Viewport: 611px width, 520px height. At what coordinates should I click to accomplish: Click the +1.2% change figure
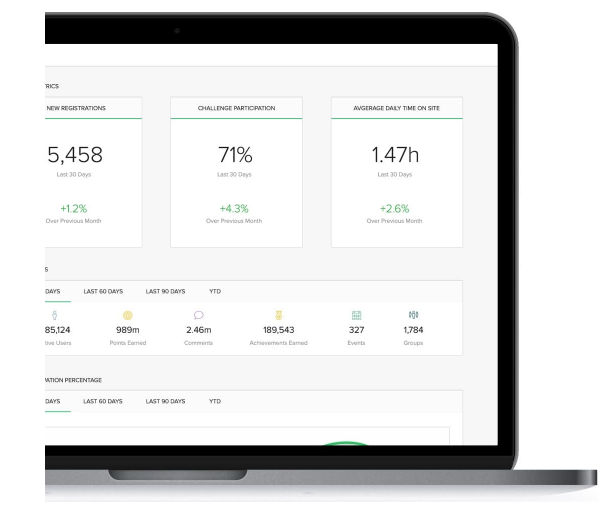point(74,209)
